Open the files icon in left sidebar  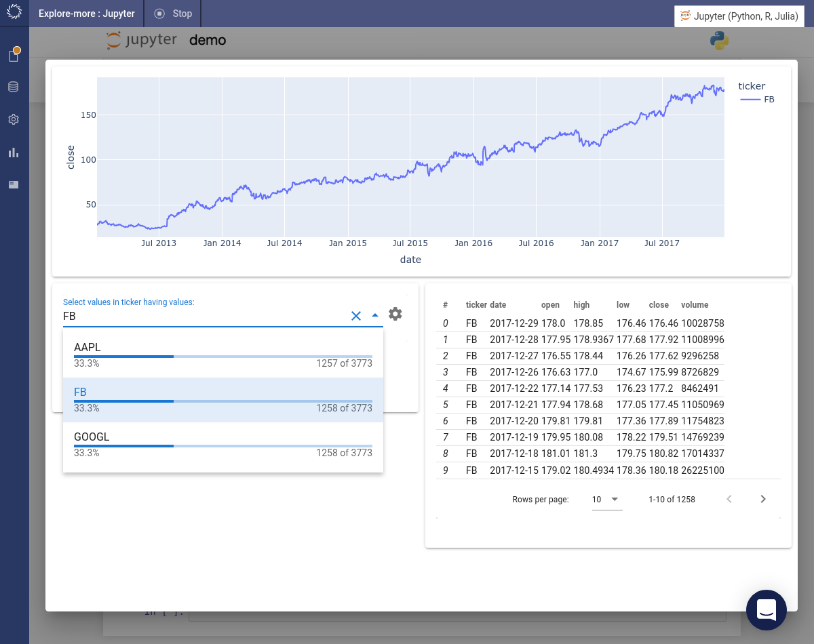point(14,55)
